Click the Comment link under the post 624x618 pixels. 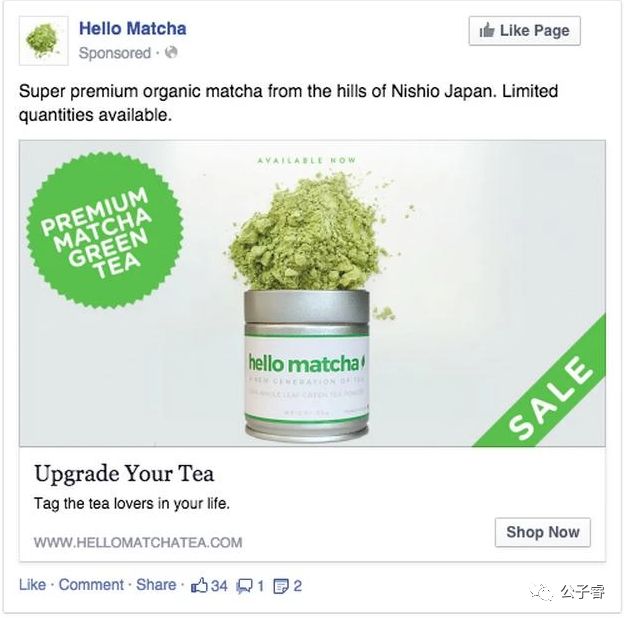[x=91, y=585]
